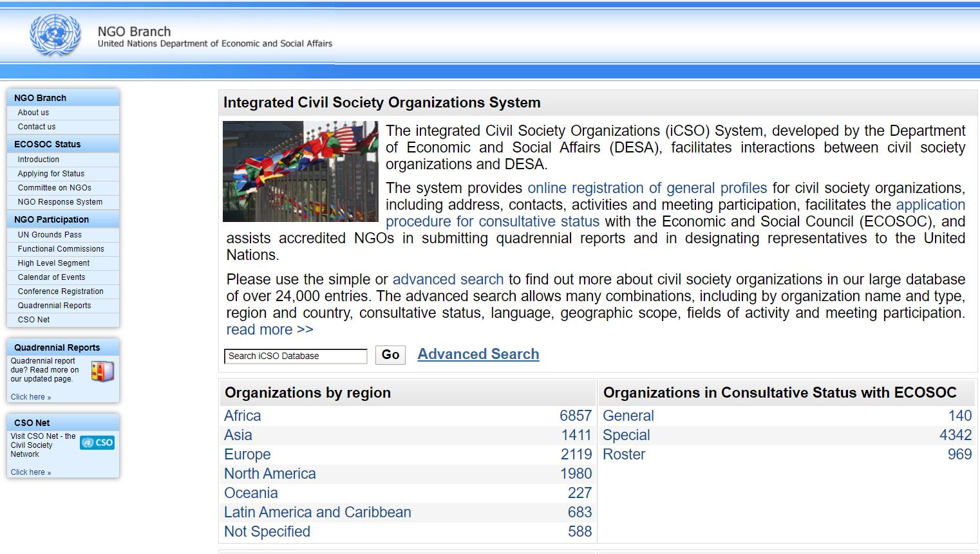
Task: Follow the read more >> link
Action: coord(270,329)
